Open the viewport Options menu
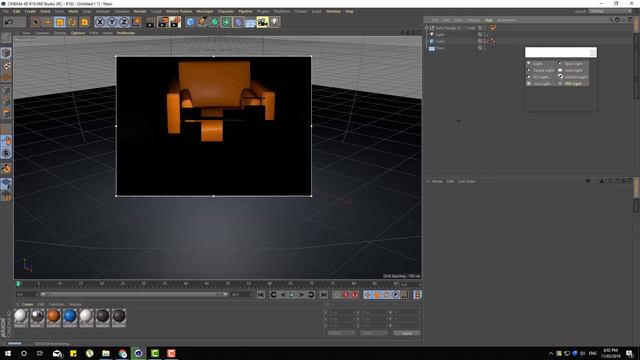Viewport: 640px width, 360px height. coord(78,33)
